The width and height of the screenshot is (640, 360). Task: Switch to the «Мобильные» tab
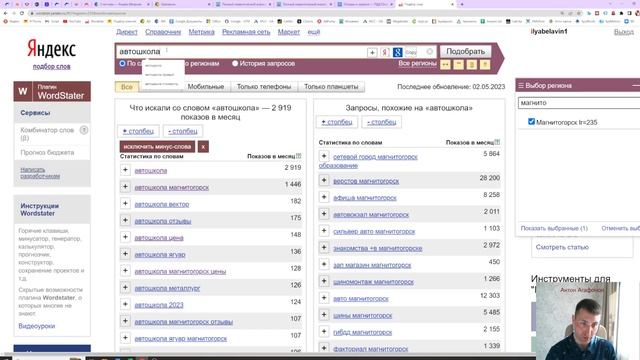206,87
